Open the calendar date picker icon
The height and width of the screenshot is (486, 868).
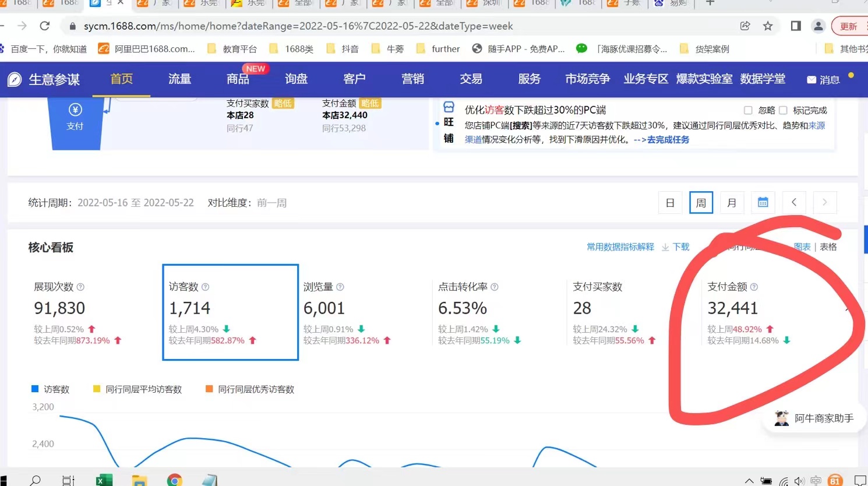(763, 203)
